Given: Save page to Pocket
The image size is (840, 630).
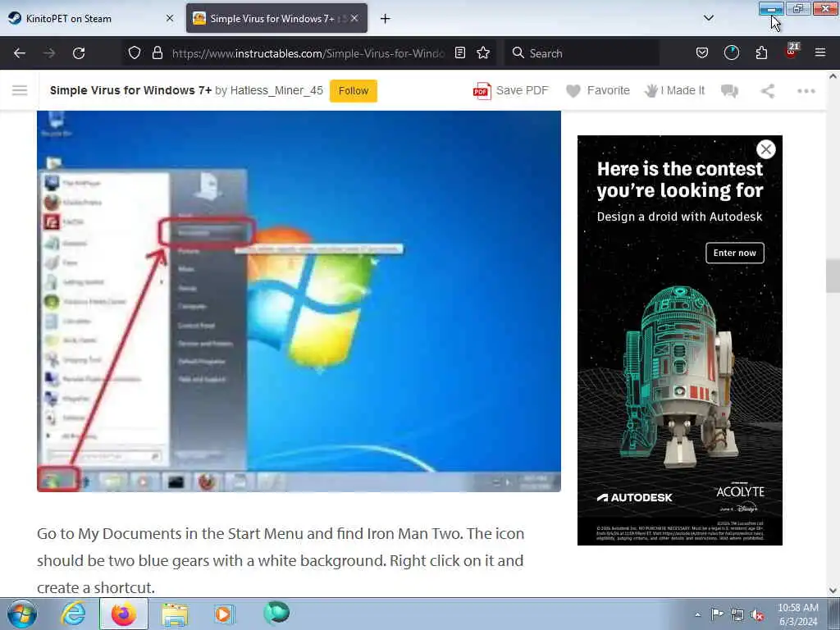Looking at the screenshot, I should pyautogui.click(x=702, y=53).
